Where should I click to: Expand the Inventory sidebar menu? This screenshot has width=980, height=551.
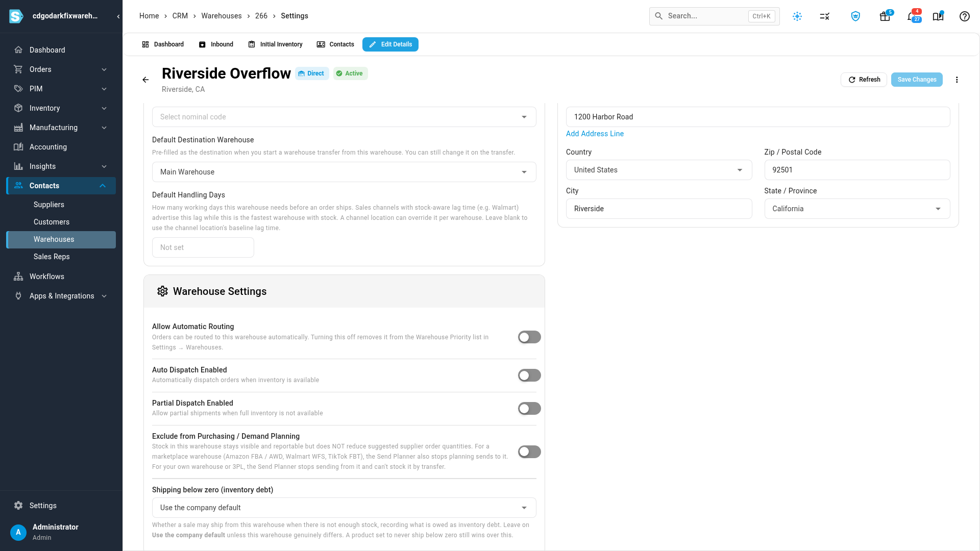click(x=61, y=108)
